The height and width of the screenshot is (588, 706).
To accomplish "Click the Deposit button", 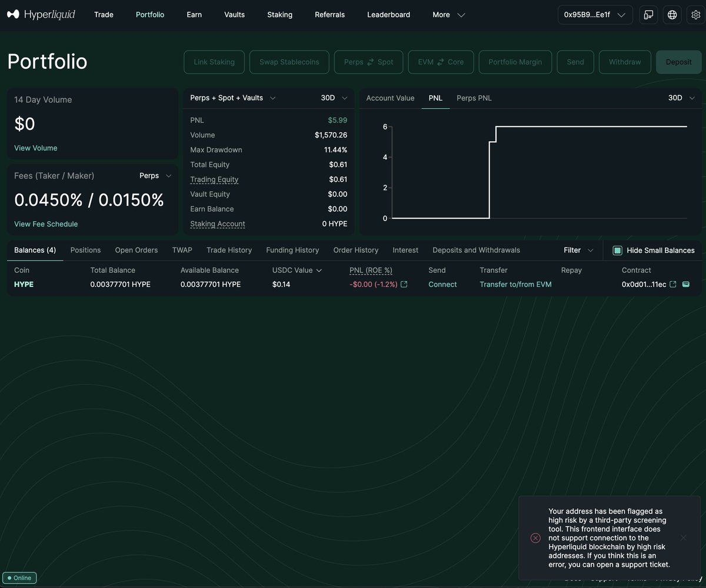I will (x=678, y=62).
